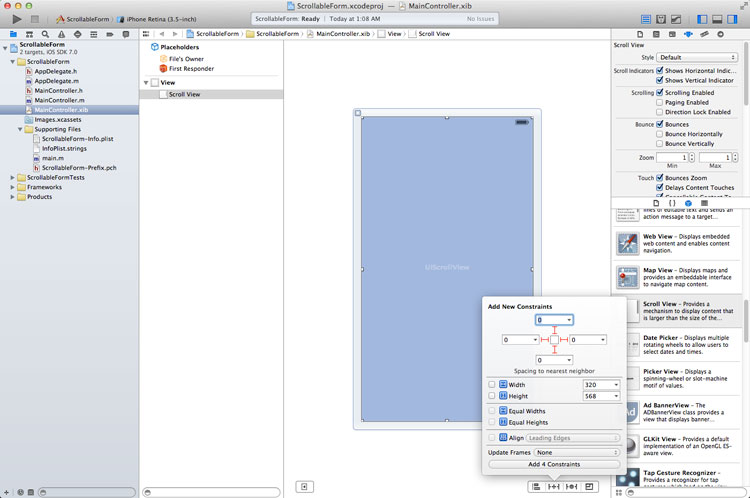Open the Pin constraints popup

(x=554, y=487)
